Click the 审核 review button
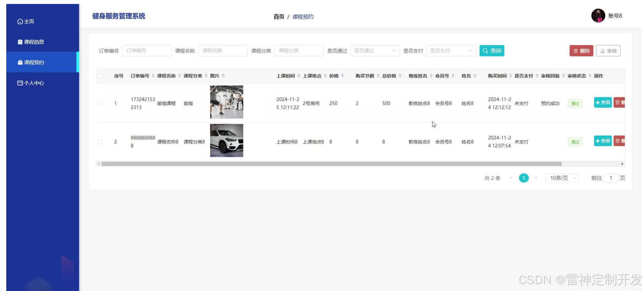The image size is (644, 291). coord(608,51)
